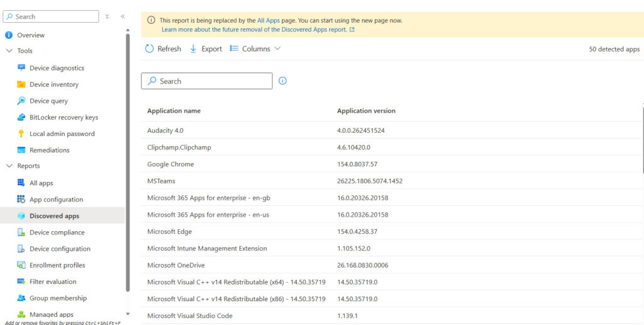The width and height of the screenshot is (644, 325).
Task: Click the Managed apps icon
Action: coord(21,315)
